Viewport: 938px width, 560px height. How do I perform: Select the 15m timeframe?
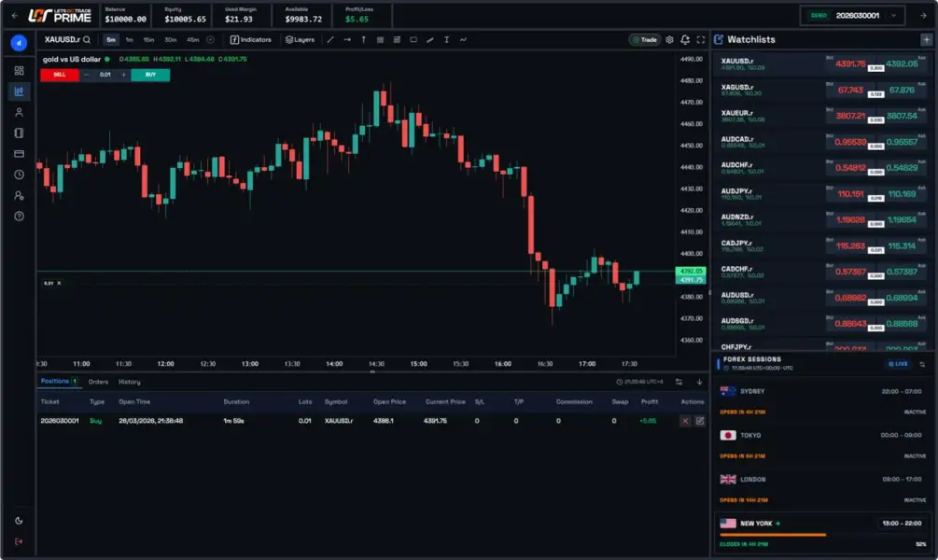(148, 40)
